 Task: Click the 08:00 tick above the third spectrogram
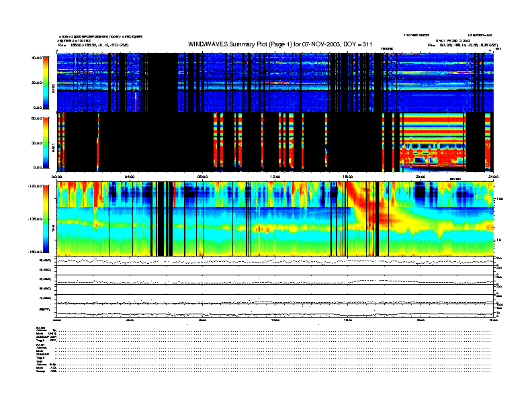coord(202,177)
